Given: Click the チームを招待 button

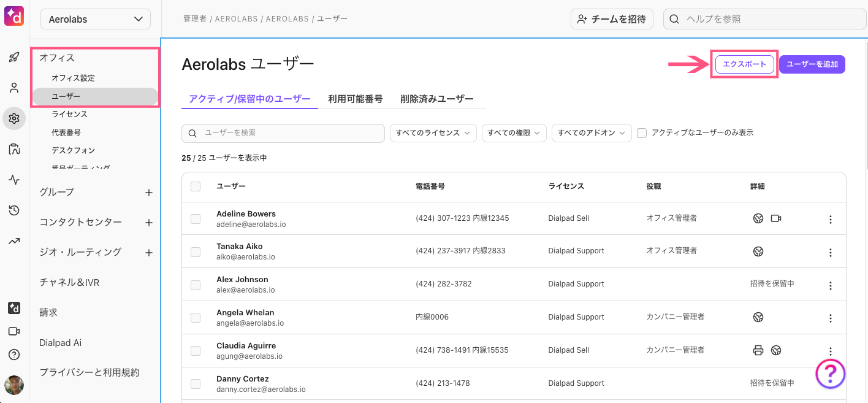Looking at the screenshot, I should [612, 19].
